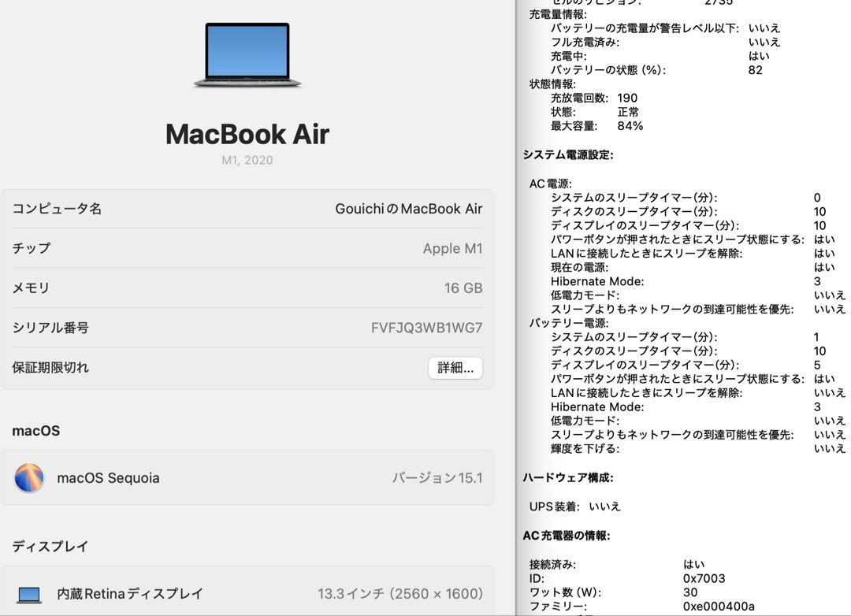Click the AC充電器の情報 heading
The height and width of the screenshot is (616, 851).
[x=566, y=536]
